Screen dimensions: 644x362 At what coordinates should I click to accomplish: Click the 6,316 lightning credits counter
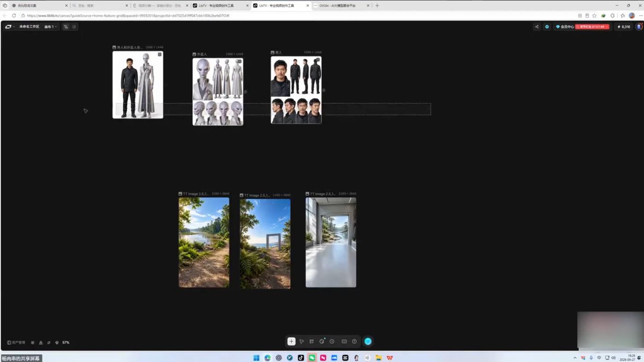pos(624,27)
